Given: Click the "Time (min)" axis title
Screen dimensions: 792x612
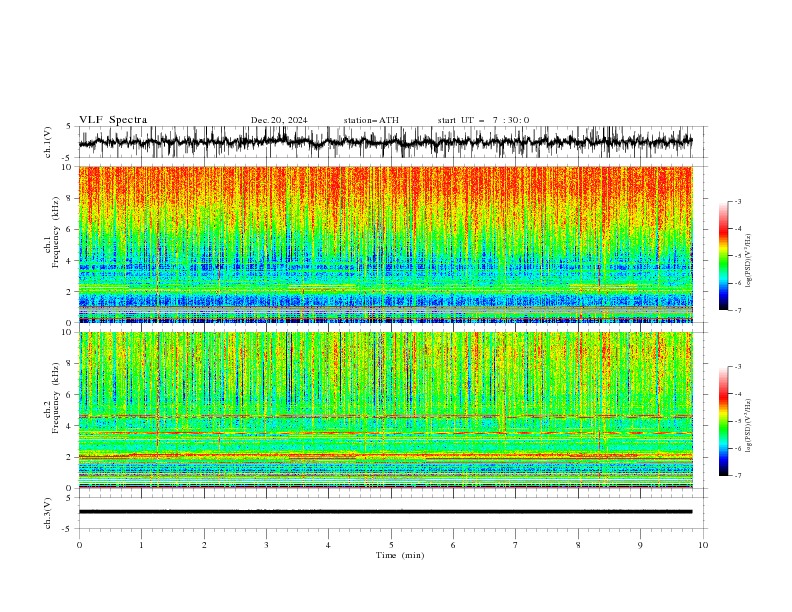Looking at the screenshot, I should click(x=400, y=555).
